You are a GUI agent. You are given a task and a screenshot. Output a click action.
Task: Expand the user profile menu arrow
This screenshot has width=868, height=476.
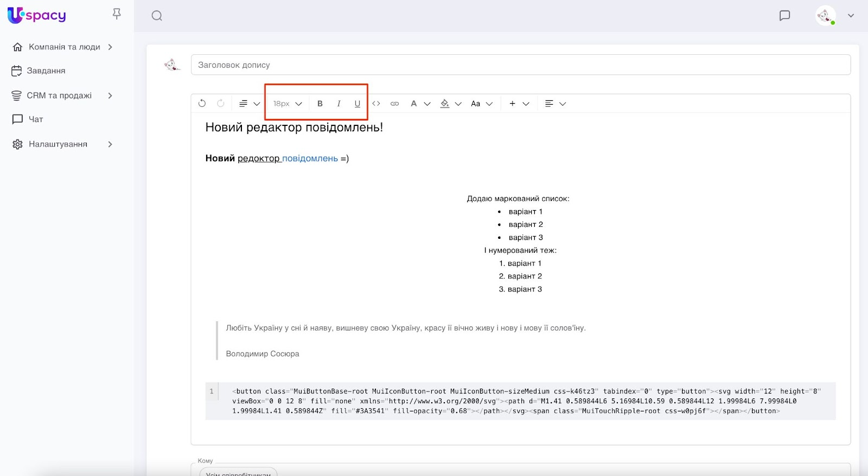851,16
